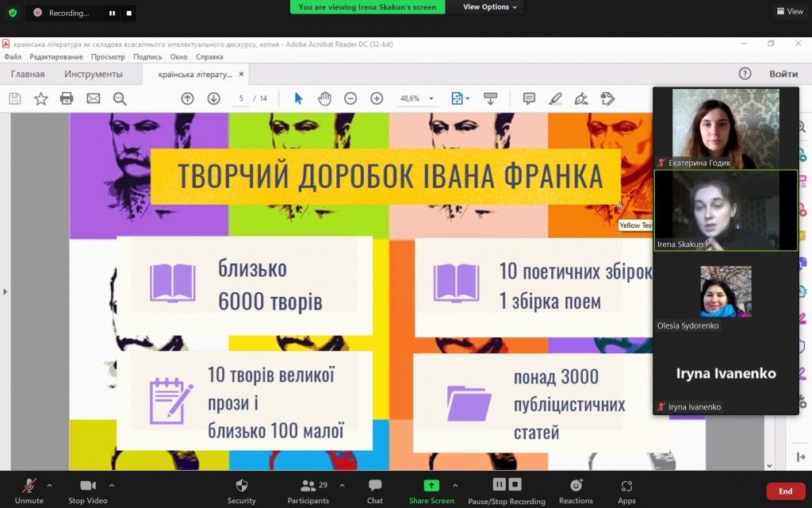Open video options arrow beside Stop Video
812x508 pixels.
pyautogui.click(x=111, y=486)
